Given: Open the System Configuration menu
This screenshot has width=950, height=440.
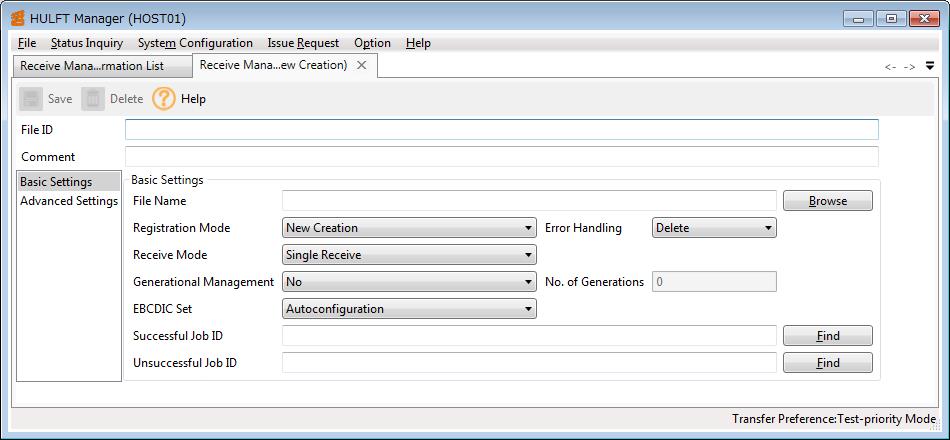Looking at the screenshot, I should [x=195, y=43].
